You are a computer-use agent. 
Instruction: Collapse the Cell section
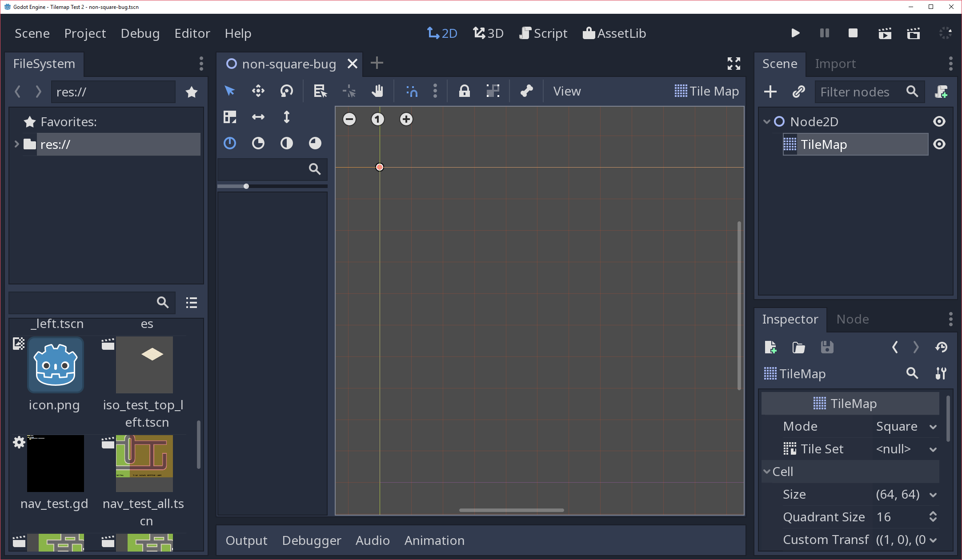pyautogui.click(x=767, y=472)
